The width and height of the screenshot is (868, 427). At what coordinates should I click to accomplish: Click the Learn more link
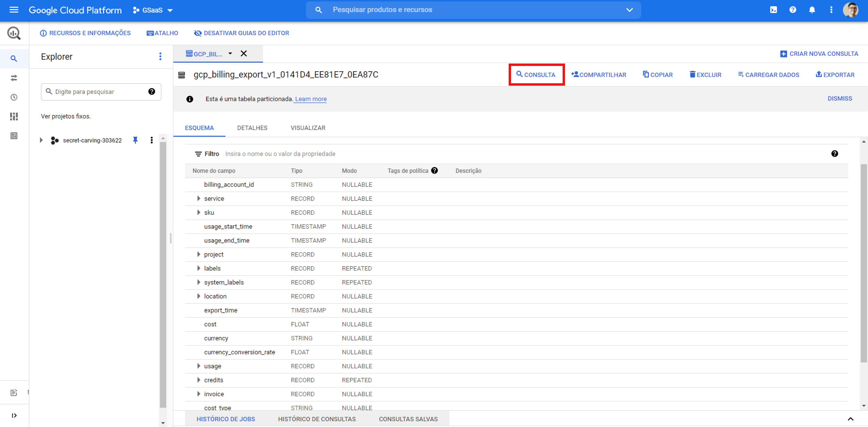tap(311, 99)
